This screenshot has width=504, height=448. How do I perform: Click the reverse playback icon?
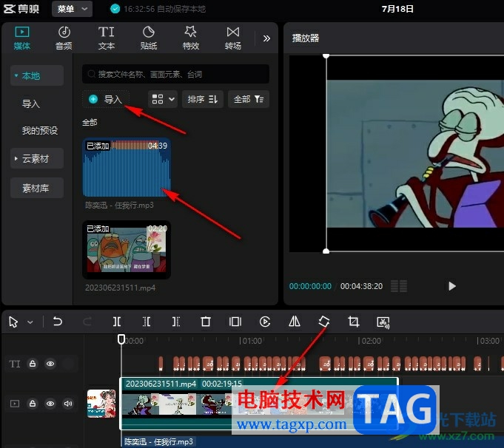click(x=264, y=322)
